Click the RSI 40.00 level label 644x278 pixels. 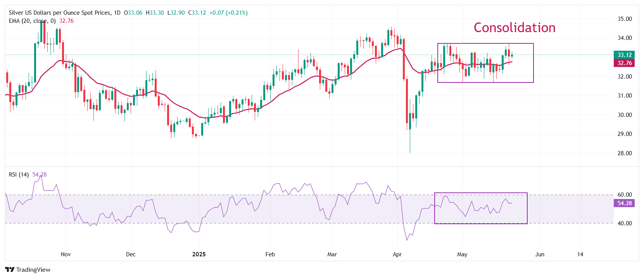624,223
